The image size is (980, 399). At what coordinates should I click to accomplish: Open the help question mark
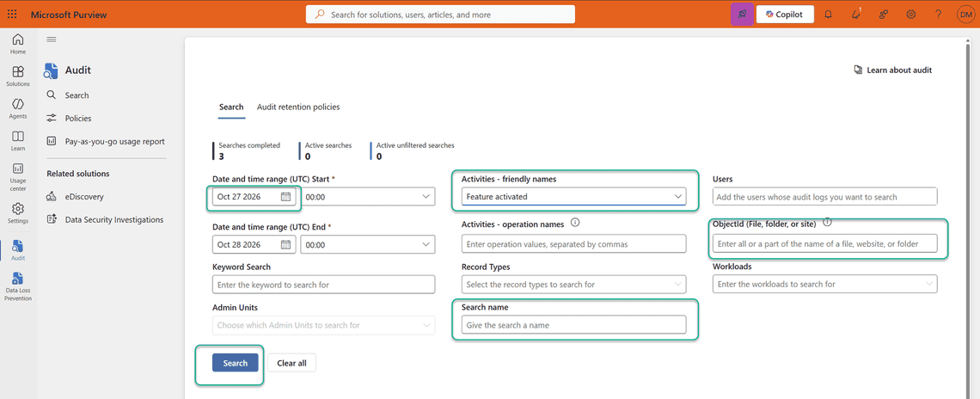938,15
